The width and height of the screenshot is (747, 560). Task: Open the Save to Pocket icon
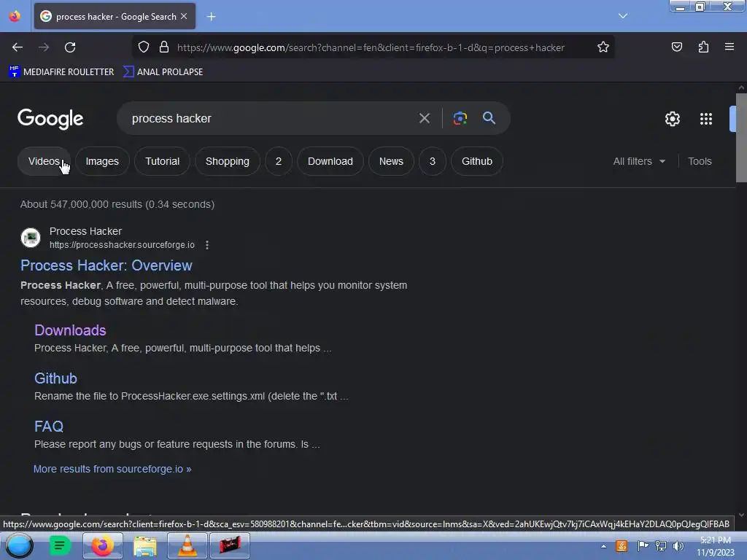click(676, 47)
